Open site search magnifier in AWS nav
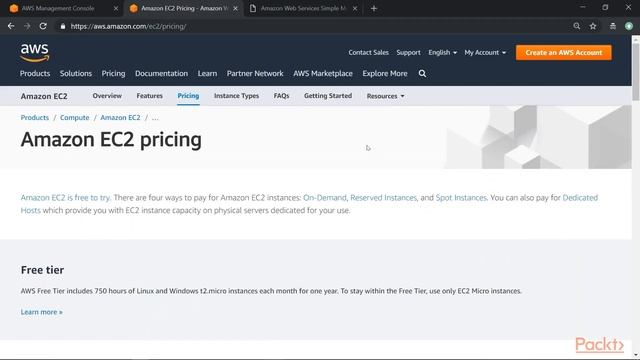640x360 pixels. pyautogui.click(x=422, y=73)
